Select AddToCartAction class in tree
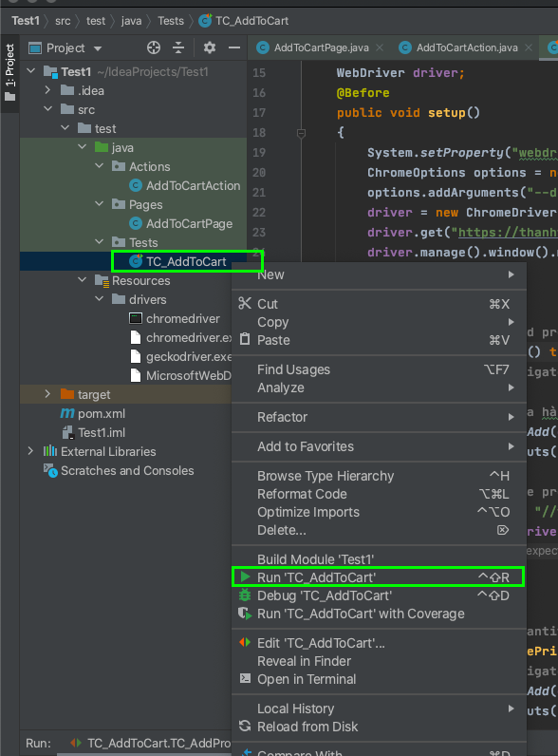Image resolution: width=558 pixels, height=756 pixels. pyautogui.click(x=184, y=185)
